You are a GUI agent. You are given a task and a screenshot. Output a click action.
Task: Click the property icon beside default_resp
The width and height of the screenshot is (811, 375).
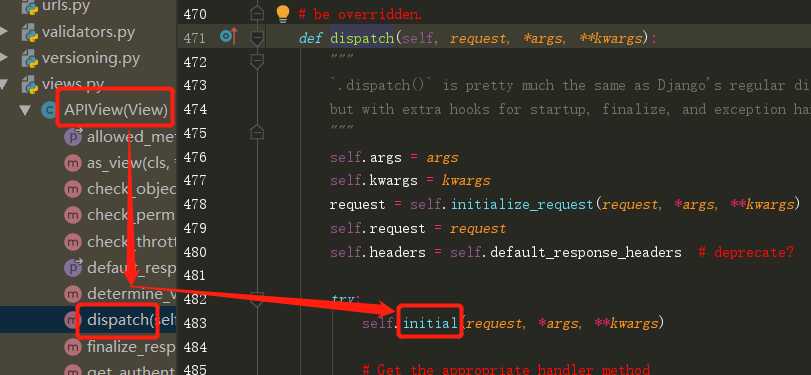pos(72,267)
